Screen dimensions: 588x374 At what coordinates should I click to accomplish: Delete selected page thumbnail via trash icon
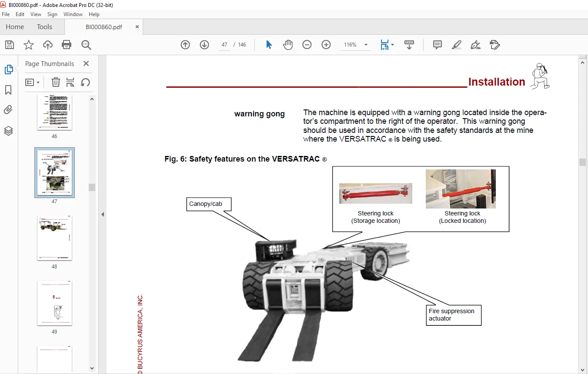[x=56, y=82]
